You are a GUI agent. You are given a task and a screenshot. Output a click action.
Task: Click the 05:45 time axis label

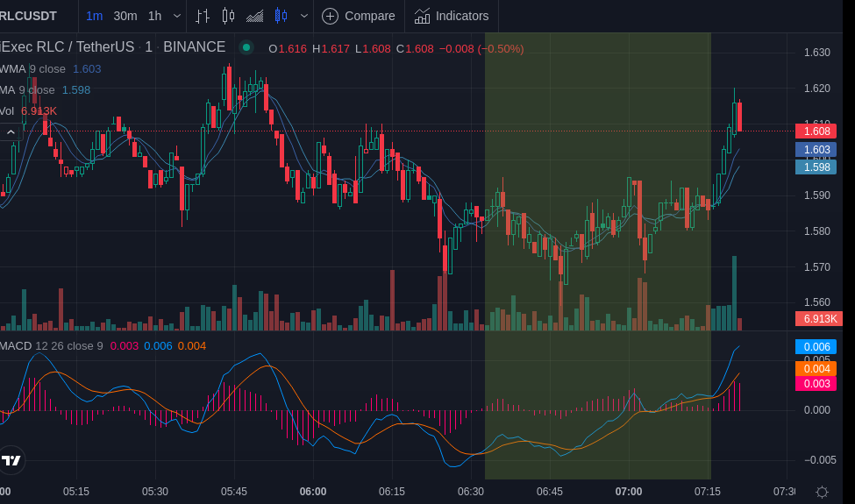coord(234,492)
